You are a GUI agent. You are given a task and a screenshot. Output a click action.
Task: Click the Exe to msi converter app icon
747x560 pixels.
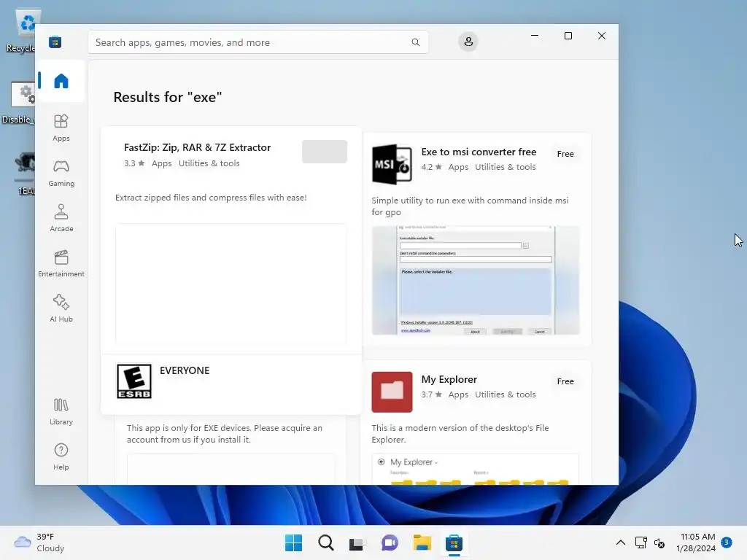click(x=392, y=164)
